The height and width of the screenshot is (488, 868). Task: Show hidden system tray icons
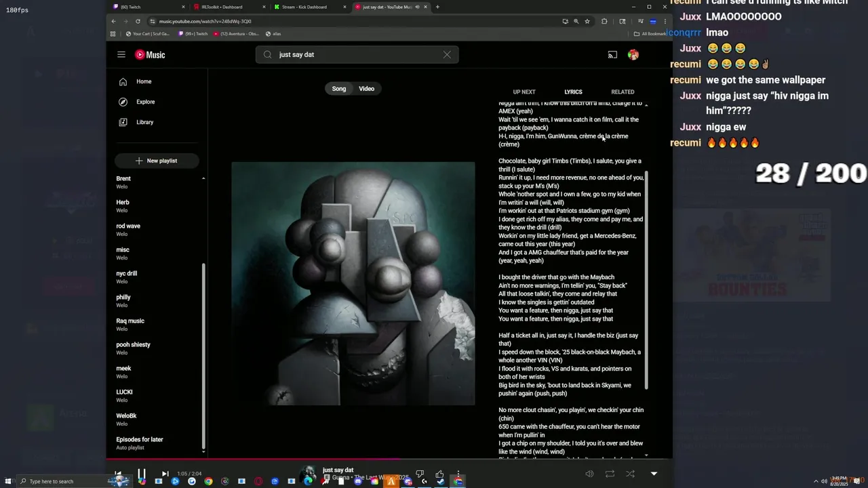click(816, 481)
